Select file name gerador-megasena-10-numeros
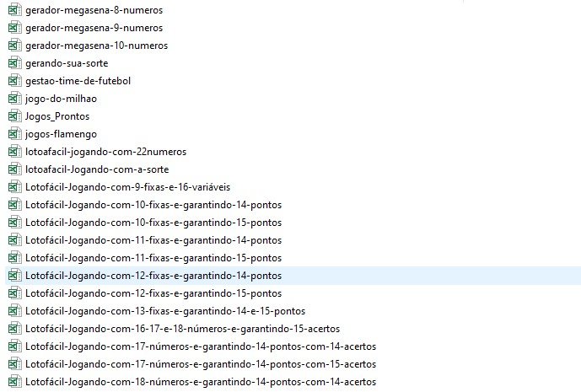This screenshot has height=392, width=581. pyautogui.click(x=97, y=46)
